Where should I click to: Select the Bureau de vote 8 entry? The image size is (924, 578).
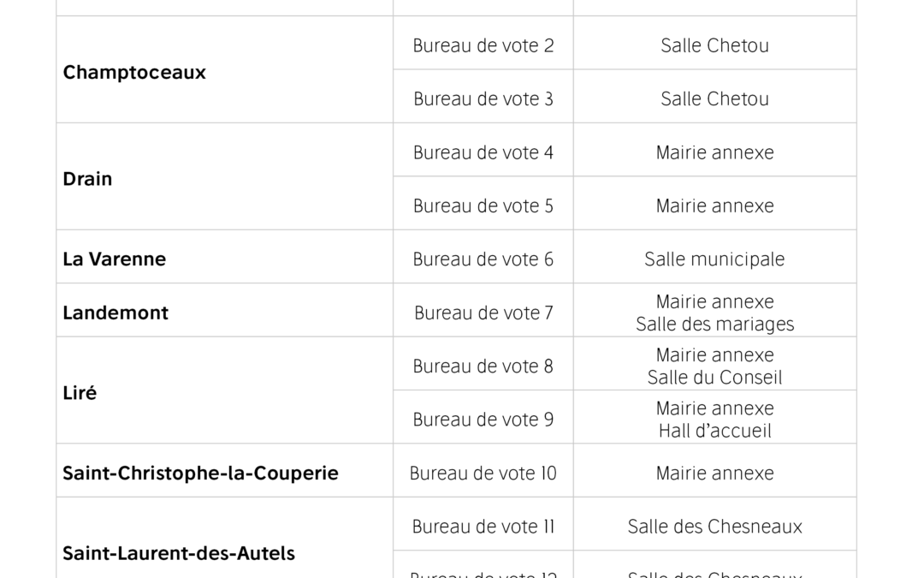[x=483, y=366]
